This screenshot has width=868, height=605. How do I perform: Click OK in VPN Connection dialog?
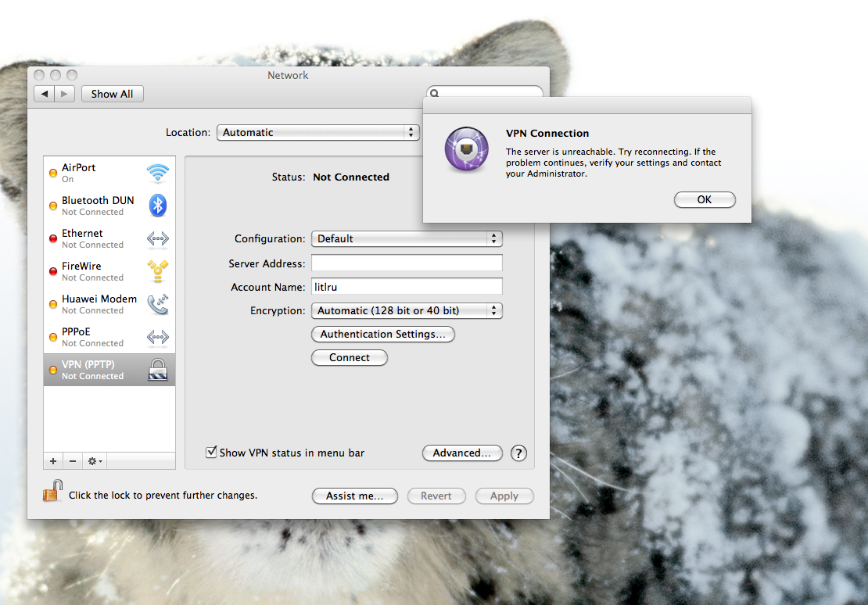click(705, 200)
